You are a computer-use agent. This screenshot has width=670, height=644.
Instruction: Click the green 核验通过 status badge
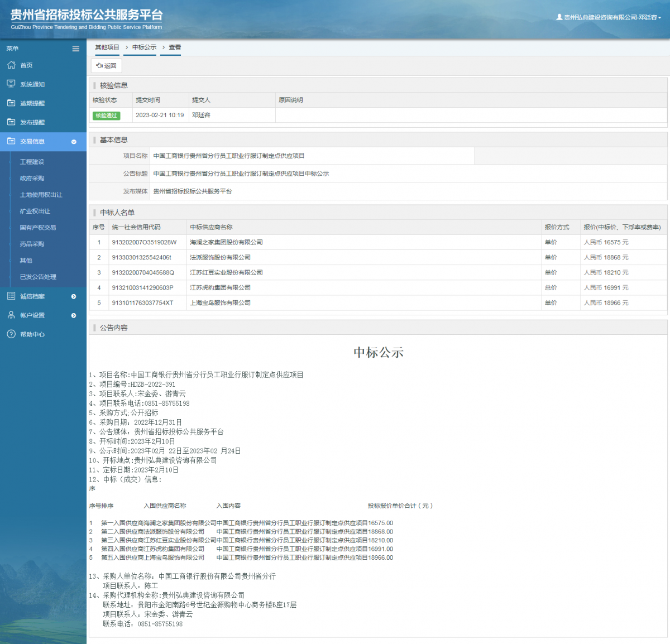point(106,116)
